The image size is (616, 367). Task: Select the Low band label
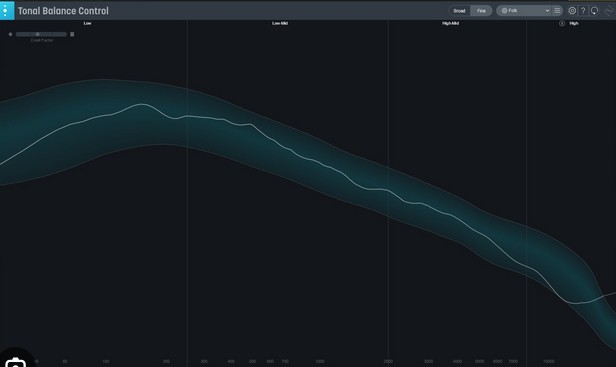coord(87,23)
